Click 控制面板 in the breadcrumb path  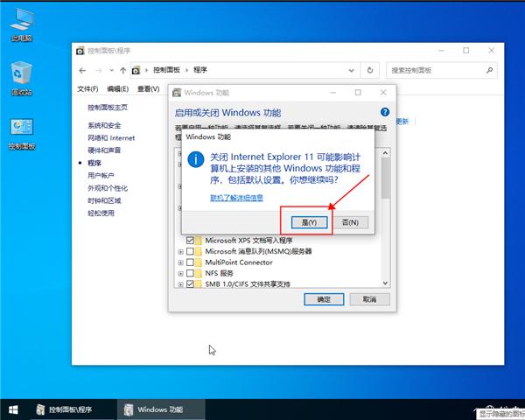167,70
